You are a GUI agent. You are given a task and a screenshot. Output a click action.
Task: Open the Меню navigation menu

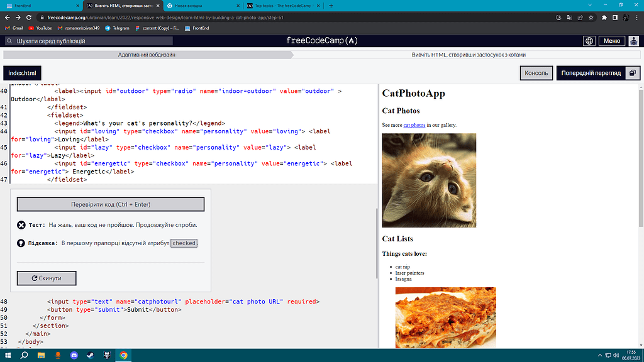point(611,40)
